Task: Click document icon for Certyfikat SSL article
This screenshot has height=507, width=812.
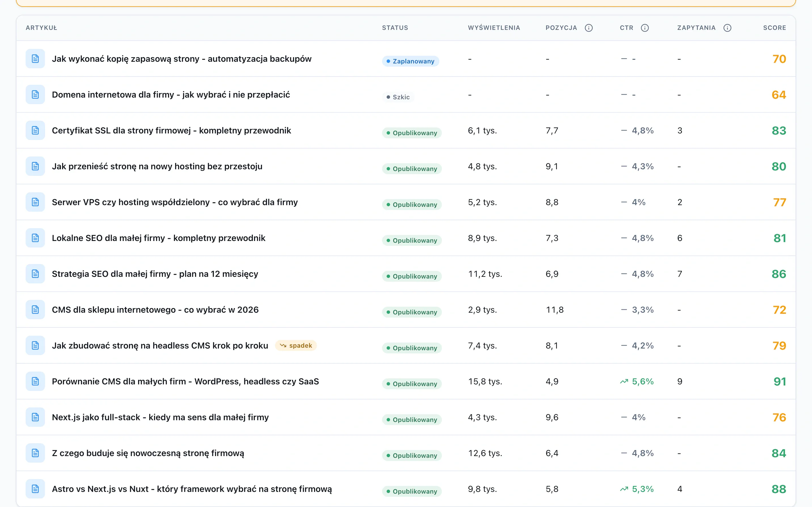Action: click(x=35, y=130)
